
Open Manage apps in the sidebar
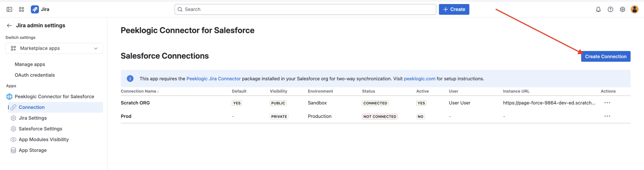coord(30,64)
